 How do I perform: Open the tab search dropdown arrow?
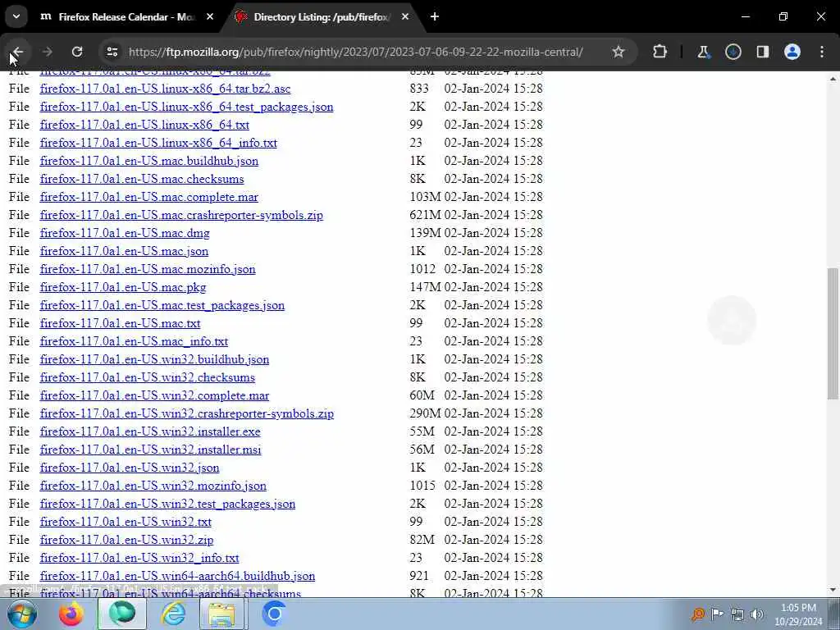point(16,16)
